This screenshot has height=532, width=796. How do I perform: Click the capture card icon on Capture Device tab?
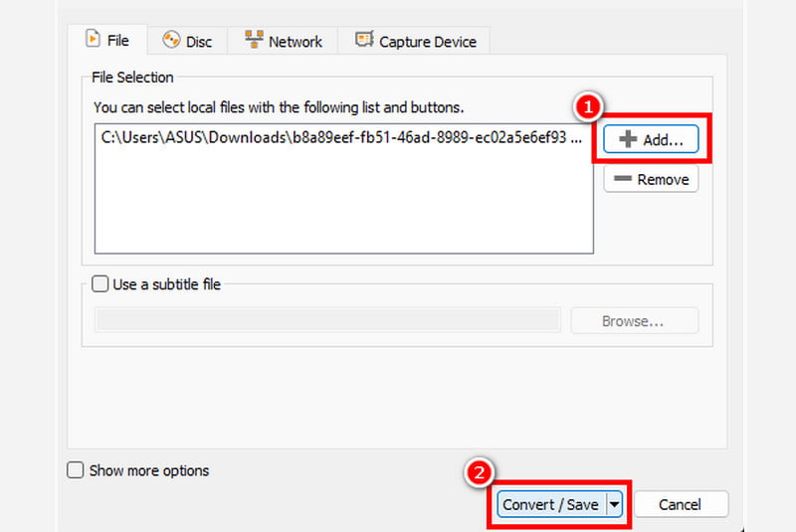click(x=363, y=41)
